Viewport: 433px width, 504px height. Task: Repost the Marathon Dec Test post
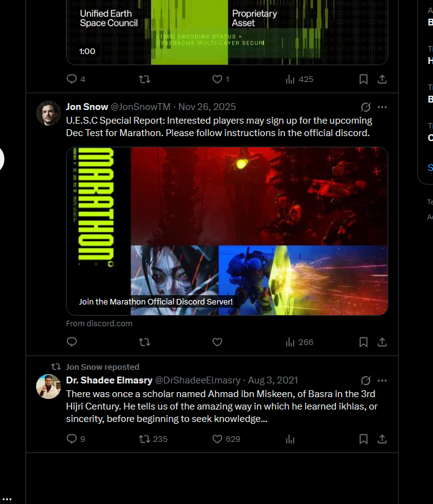[144, 342]
